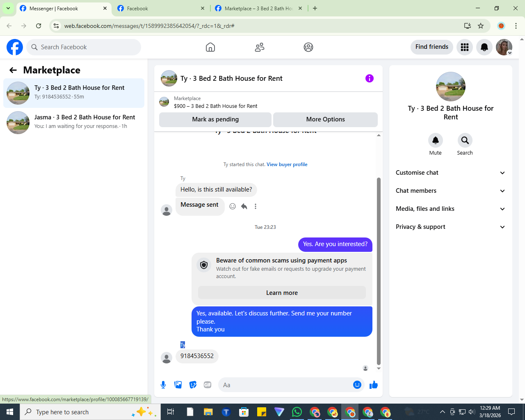Click the 'Yes. Are you interested?' message
Viewport: 525px width, 420px height.
(336, 244)
